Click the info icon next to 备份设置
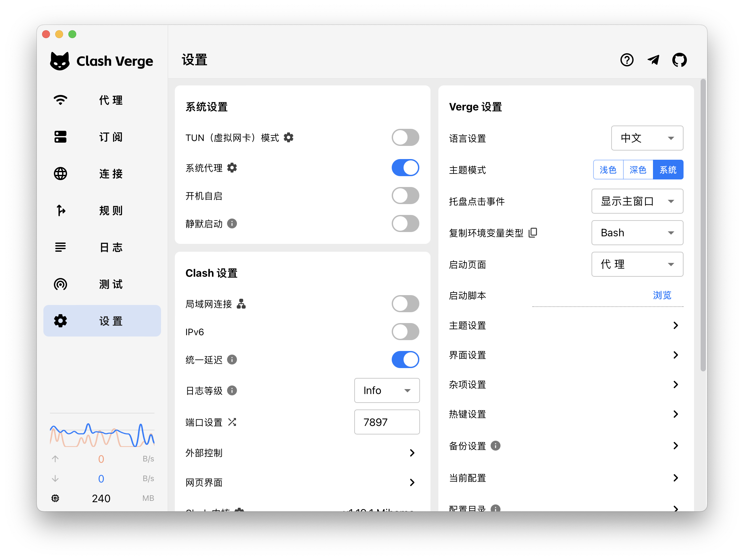Viewport: 744px width, 560px height. (496, 445)
